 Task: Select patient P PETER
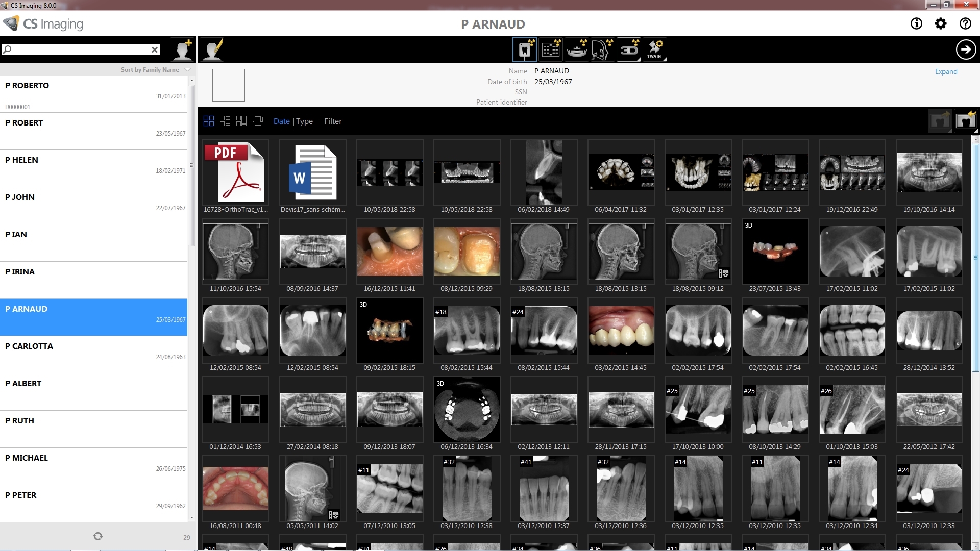[94, 504]
